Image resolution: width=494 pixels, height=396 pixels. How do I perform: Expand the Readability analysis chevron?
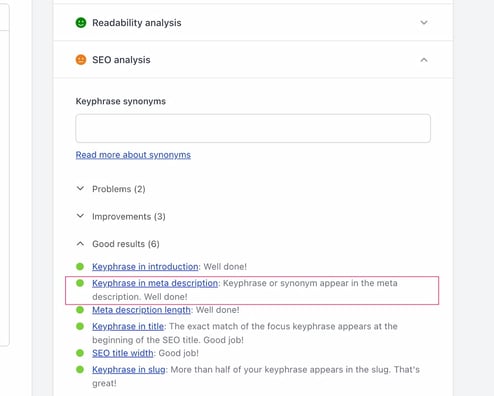pyautogui.click(x=424, y=23)
